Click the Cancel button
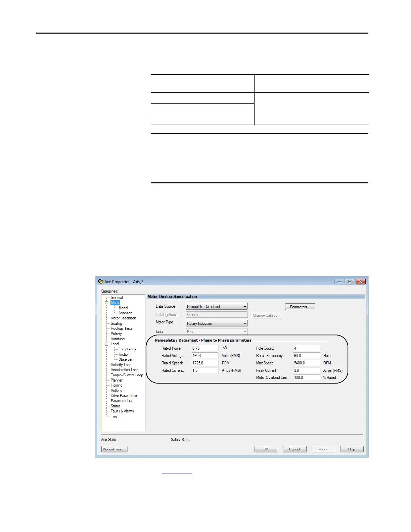The width and height of the screenshot is (411, 532). [295, 449]
